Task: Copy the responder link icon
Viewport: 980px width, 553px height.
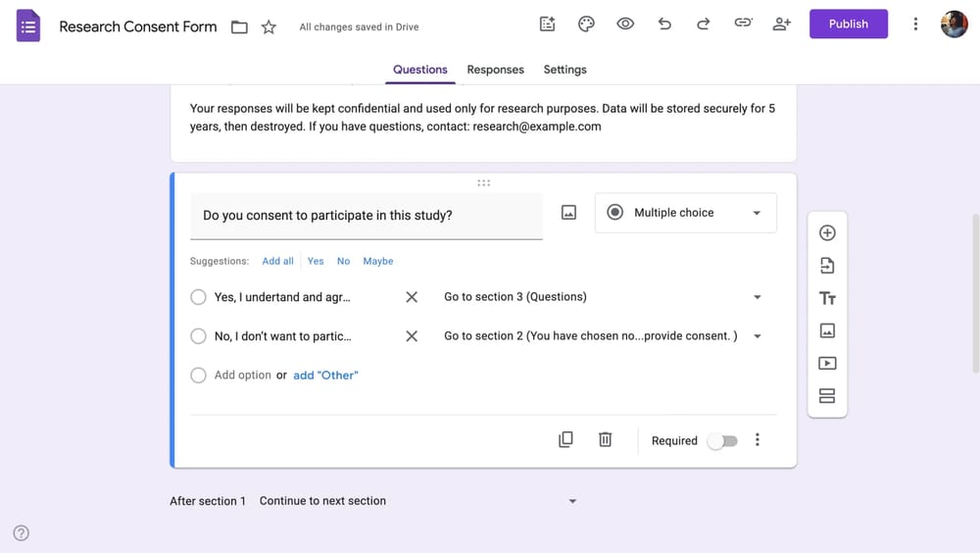Action: [743, 25]
